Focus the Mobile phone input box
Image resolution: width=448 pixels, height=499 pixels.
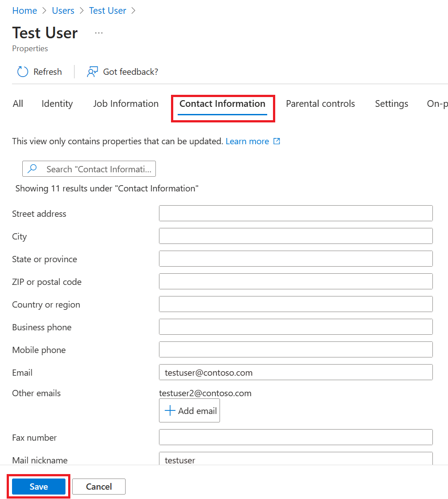[x=296, y=349]
